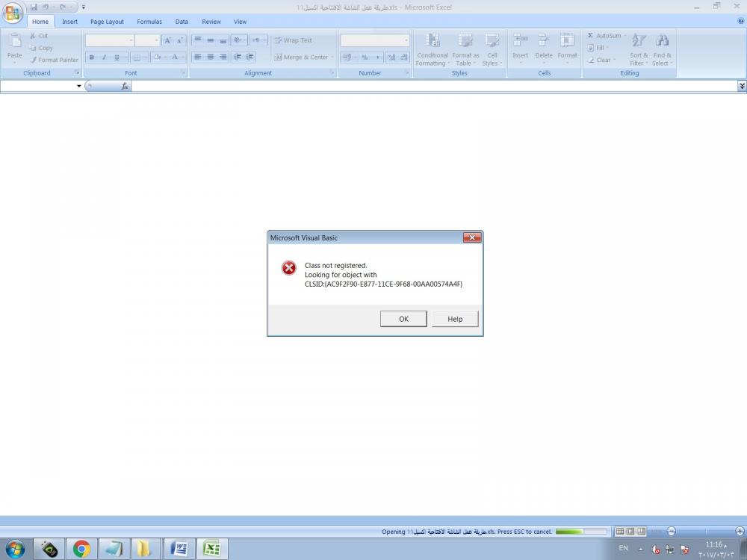Expand Customize Quick Access Toolbar arrow
The image size is (747, 560).
pyautogui.click(x=84, y=7)
